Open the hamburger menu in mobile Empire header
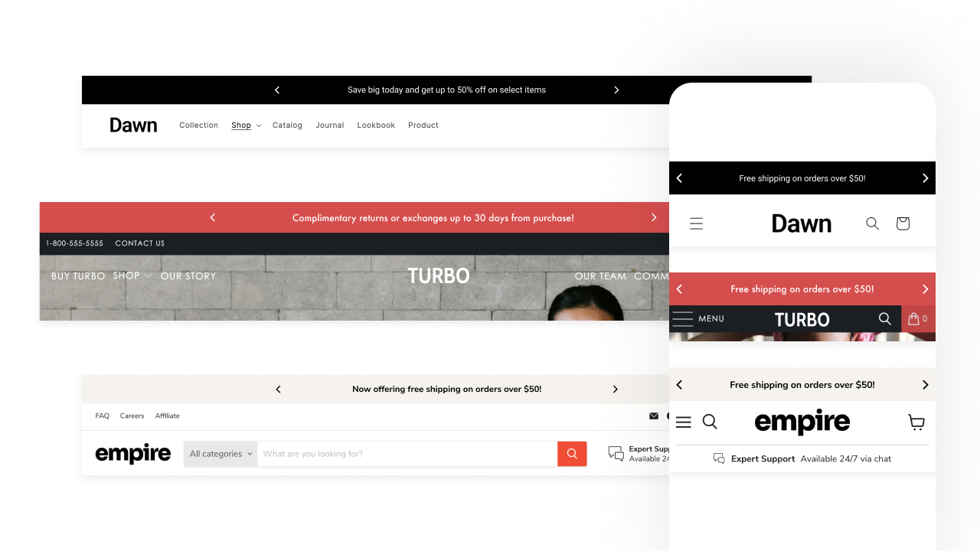Viewport: 980px width, 551px height. [684, 422]
